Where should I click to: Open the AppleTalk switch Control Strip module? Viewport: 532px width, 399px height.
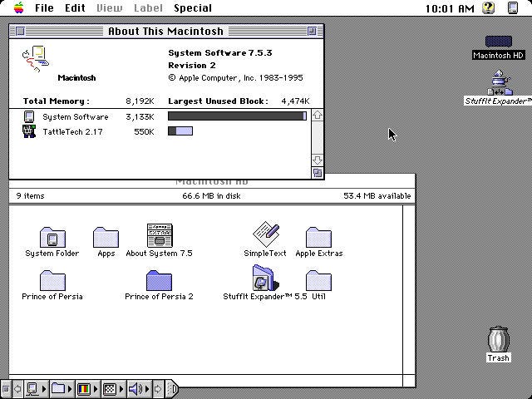pos(37,389)
